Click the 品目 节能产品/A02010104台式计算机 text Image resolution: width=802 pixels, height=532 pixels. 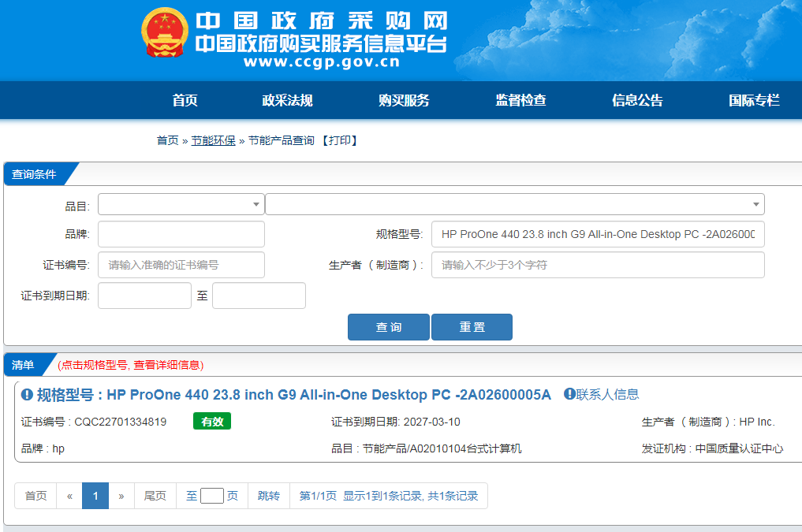click(426, 448)
